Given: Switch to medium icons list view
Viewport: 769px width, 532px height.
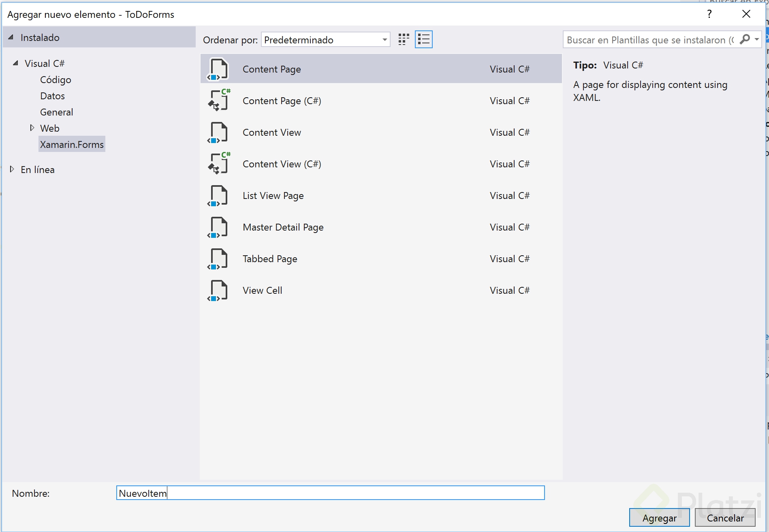Looking at the screenshot, I should point(424,39).
